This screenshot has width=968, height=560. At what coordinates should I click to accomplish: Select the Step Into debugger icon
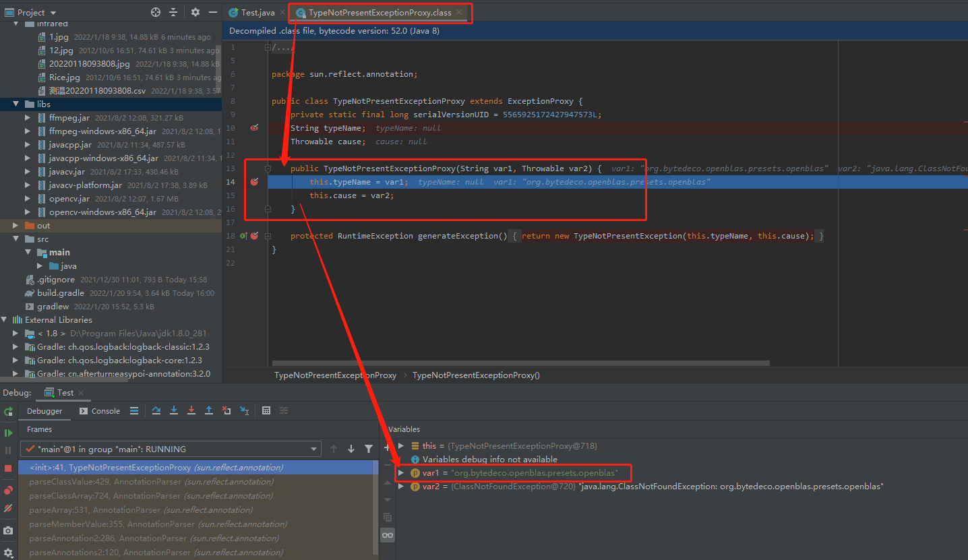174,410
